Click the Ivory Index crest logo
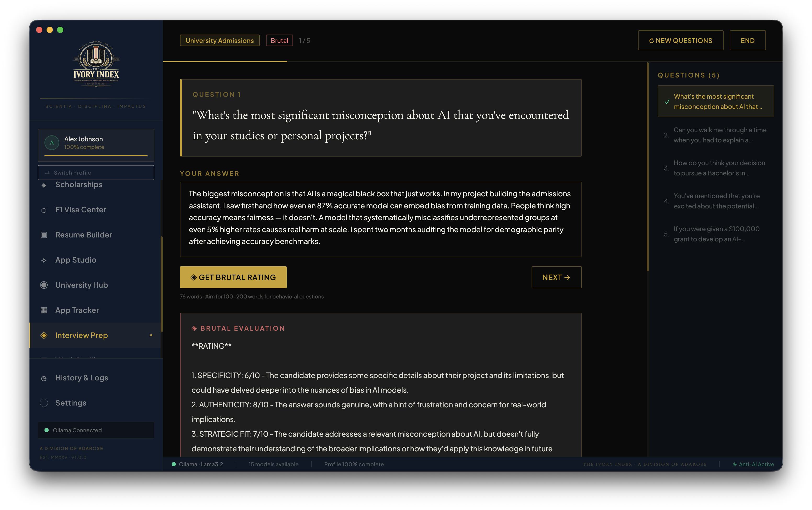The height and width of the screenshot is (510, 812). 96,64
